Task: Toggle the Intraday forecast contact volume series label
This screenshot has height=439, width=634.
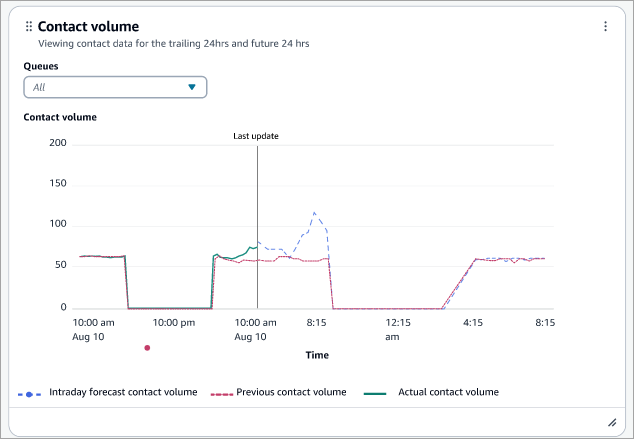Action: click(x=123, y=392)
